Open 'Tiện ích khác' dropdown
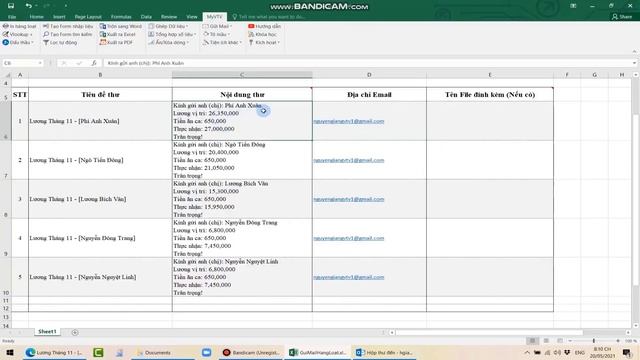The image size is (640, 360). 222,42
